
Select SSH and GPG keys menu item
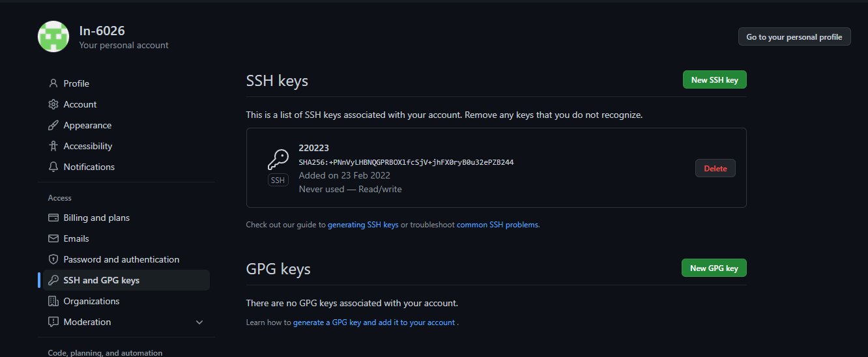[102, 280]
